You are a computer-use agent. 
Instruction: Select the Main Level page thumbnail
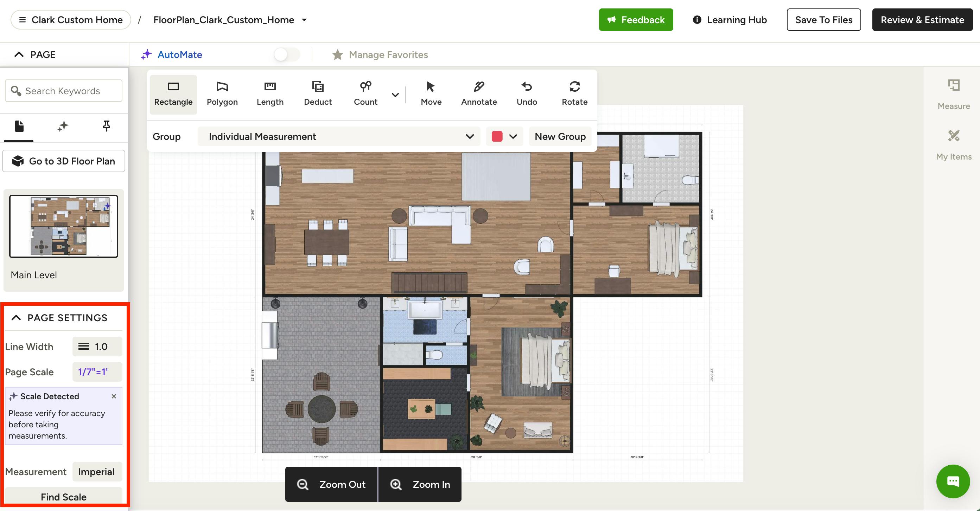pos(64,226)
